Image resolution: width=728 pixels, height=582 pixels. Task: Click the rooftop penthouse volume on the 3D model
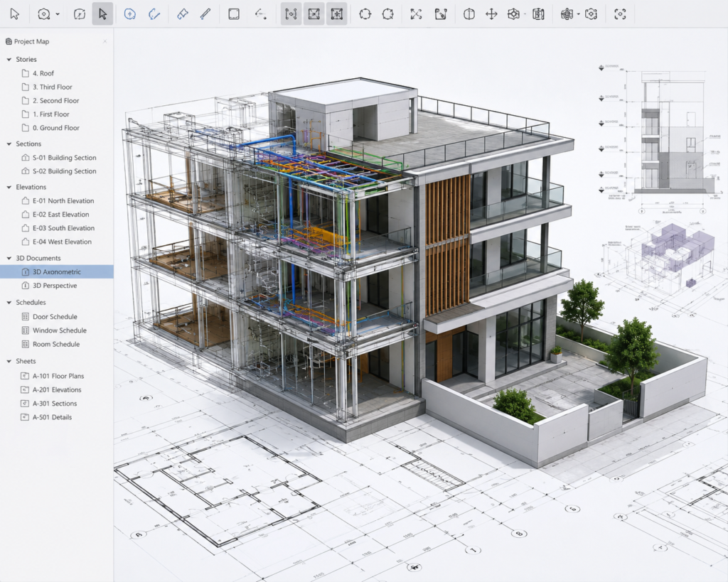[343, 110]
